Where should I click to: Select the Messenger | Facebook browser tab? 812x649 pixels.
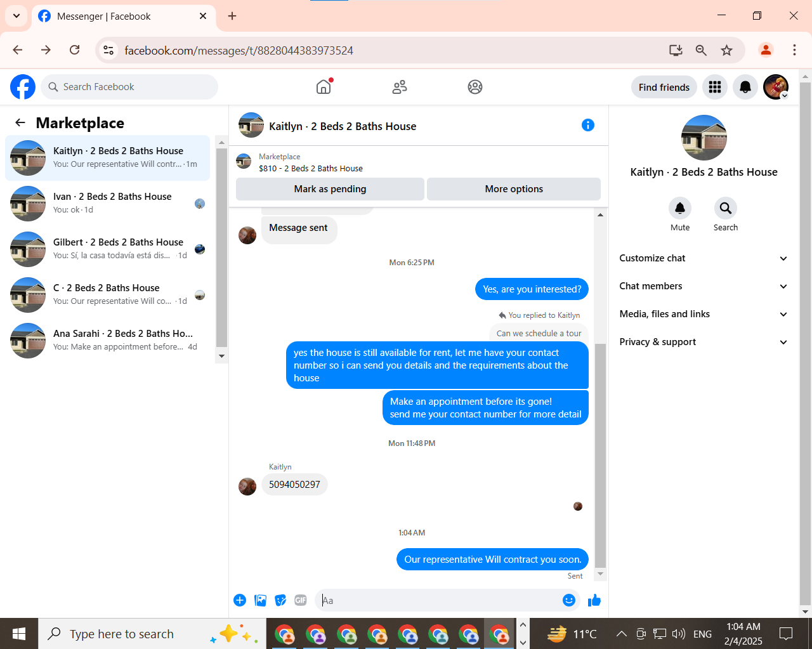pyautogui.click(x=124, y=16)
